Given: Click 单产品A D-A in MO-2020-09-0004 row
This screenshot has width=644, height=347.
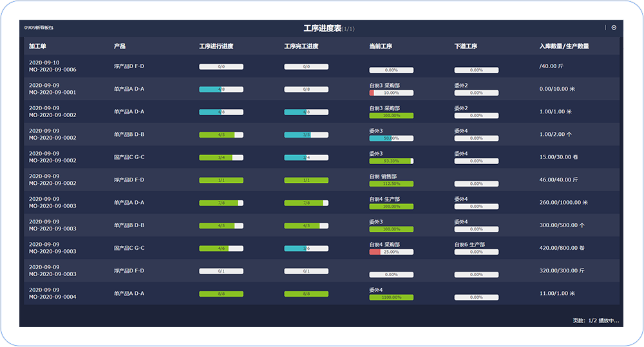Looking at the screenshot, I should [129, 294].
